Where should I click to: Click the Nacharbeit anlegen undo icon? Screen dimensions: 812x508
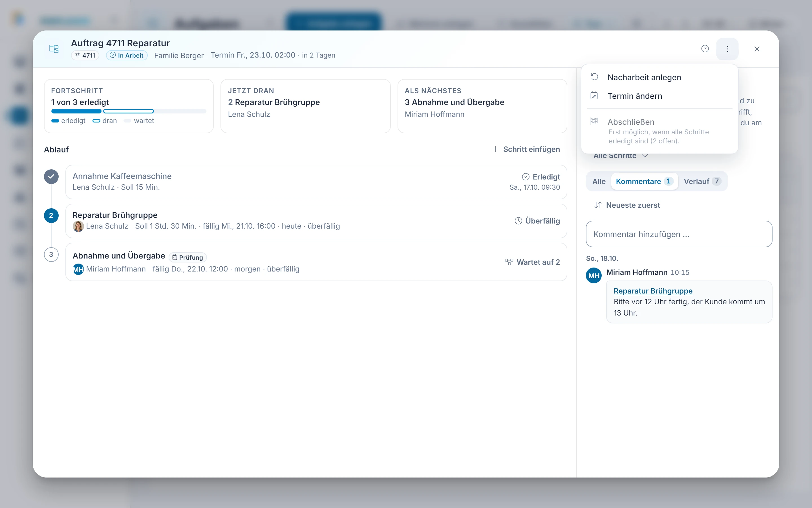pyautogui.click(x=594, y=77)
